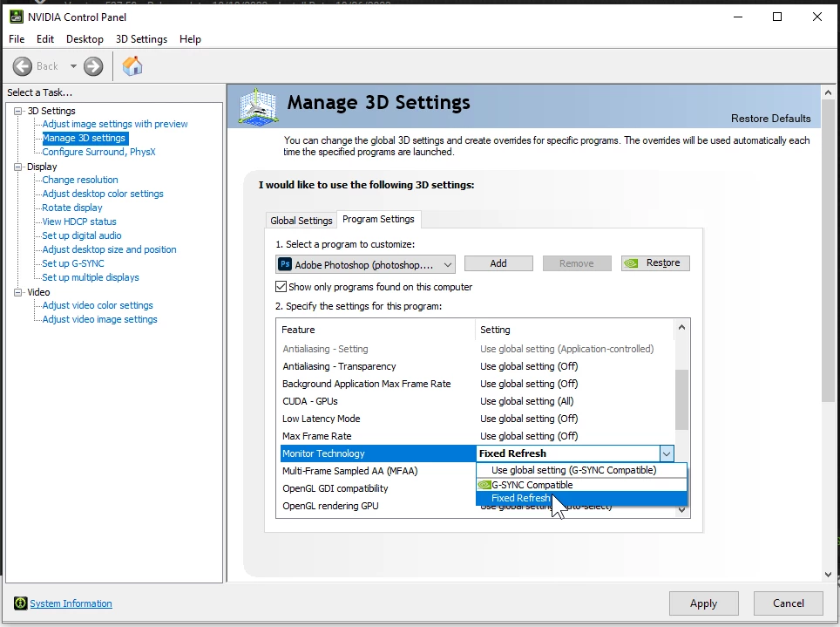Screen dimensions: 840x627
Task: Open the Adobe Photoshop program dropdown
Action: pyautogui.click(x=366, y=264)
